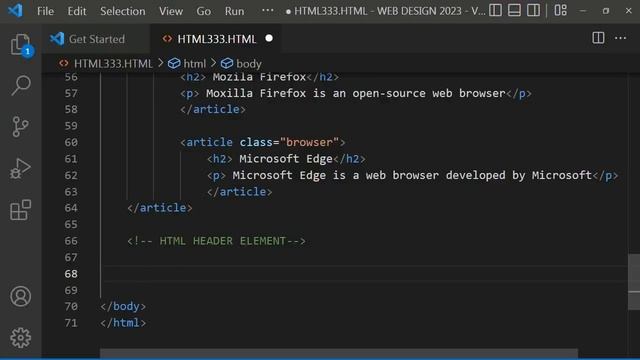Click the VS Code logo icon
The image size is (640, 360).
point(15,10)
